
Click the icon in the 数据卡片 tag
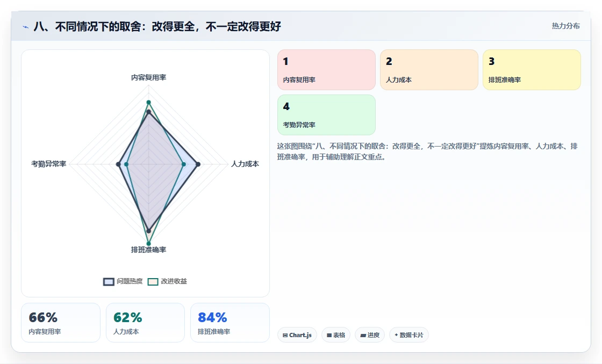coord(396,335)
